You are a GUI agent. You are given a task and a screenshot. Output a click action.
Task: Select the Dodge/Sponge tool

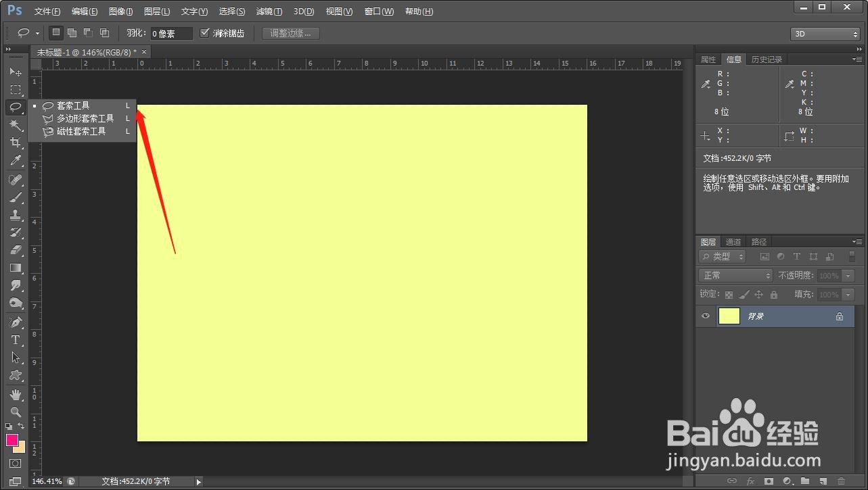[15, 303]
